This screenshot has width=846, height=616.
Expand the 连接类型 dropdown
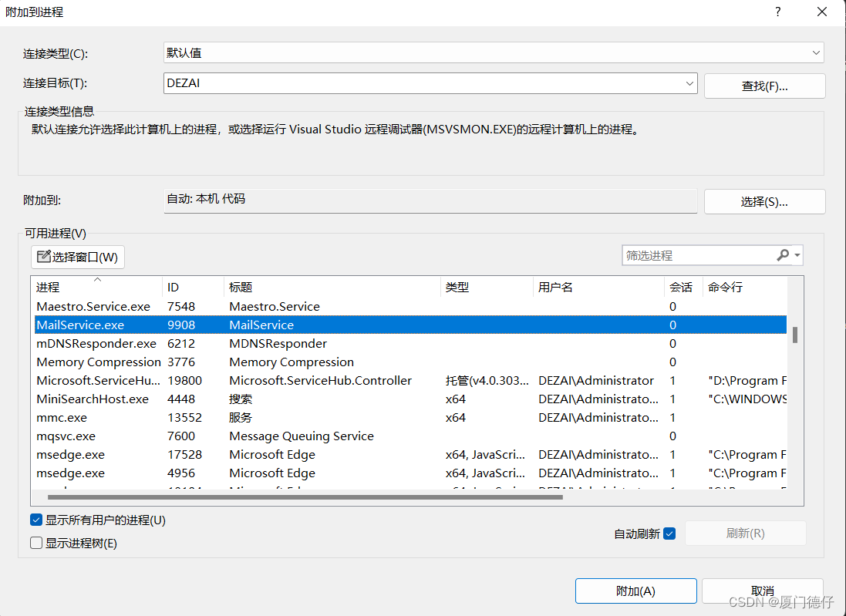(x=816, y=53)
